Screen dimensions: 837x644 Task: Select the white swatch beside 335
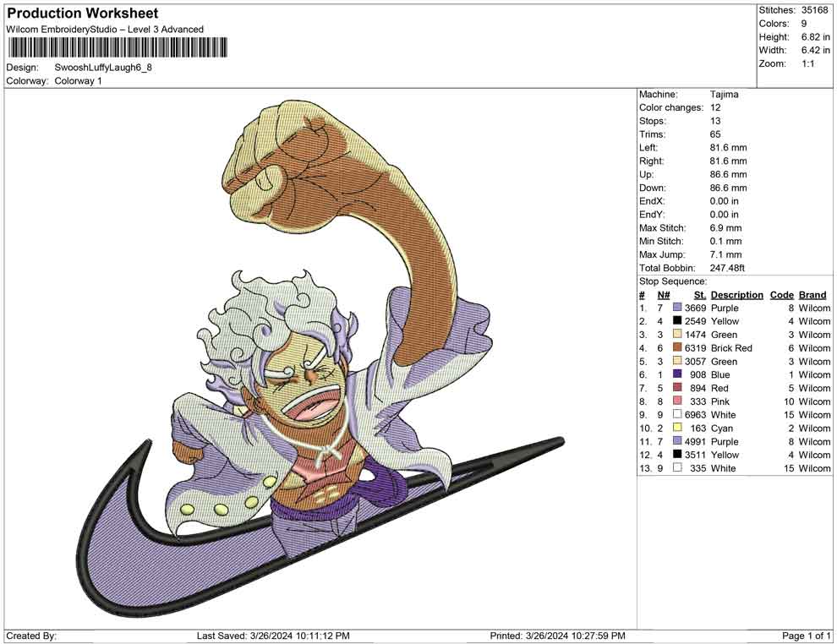(677, 468)
